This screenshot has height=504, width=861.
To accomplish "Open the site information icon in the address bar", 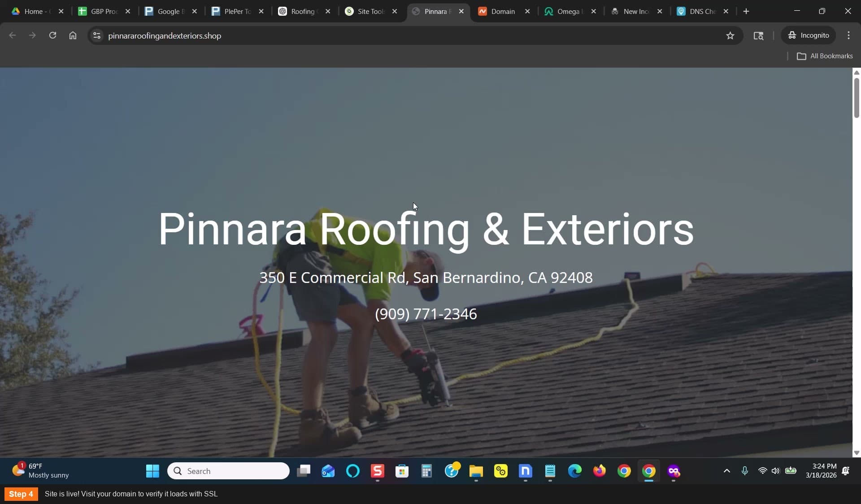I will [x=96, y=35].
